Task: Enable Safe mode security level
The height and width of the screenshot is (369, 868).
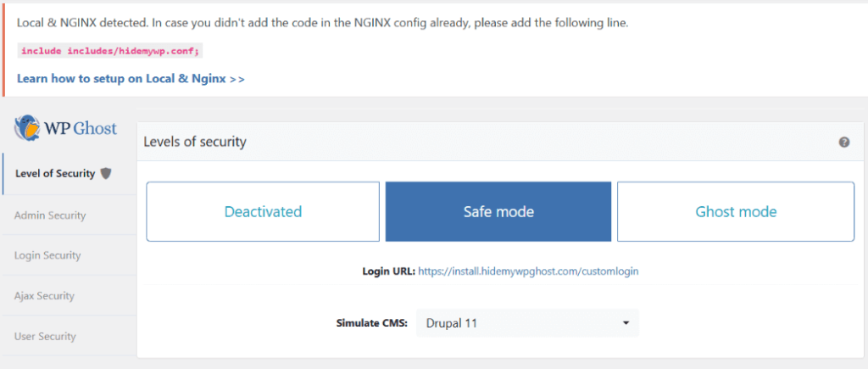Action: [x=498, y=211]
